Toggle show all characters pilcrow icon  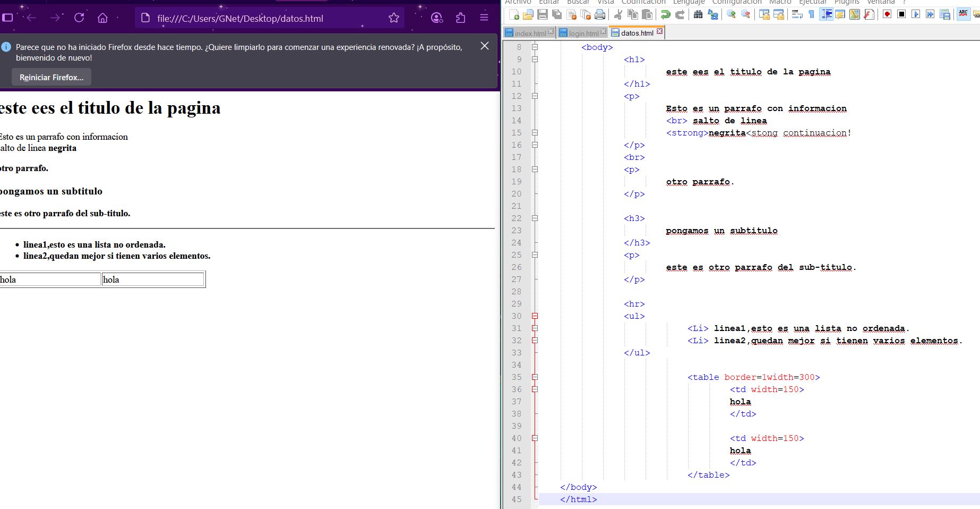point(811,14)
